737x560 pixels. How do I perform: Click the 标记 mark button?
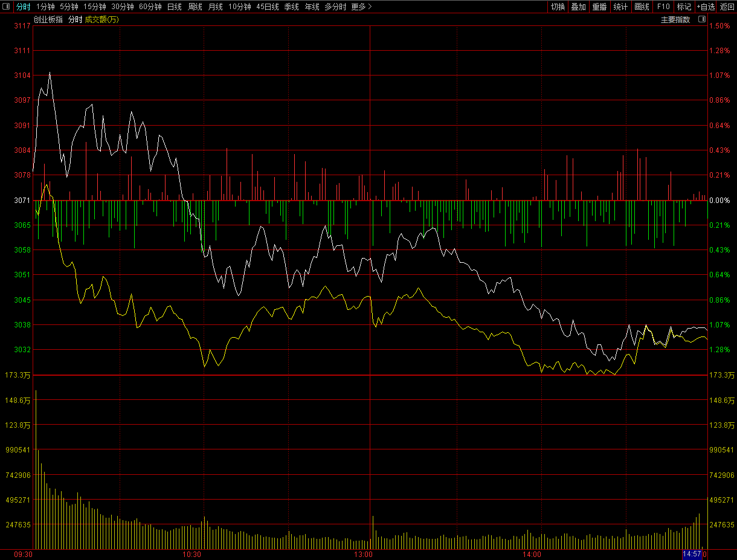click(x=684, y=7)
